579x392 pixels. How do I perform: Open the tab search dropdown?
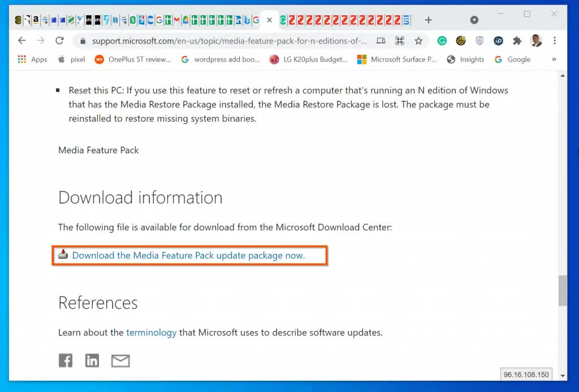(x=474, y=20)
